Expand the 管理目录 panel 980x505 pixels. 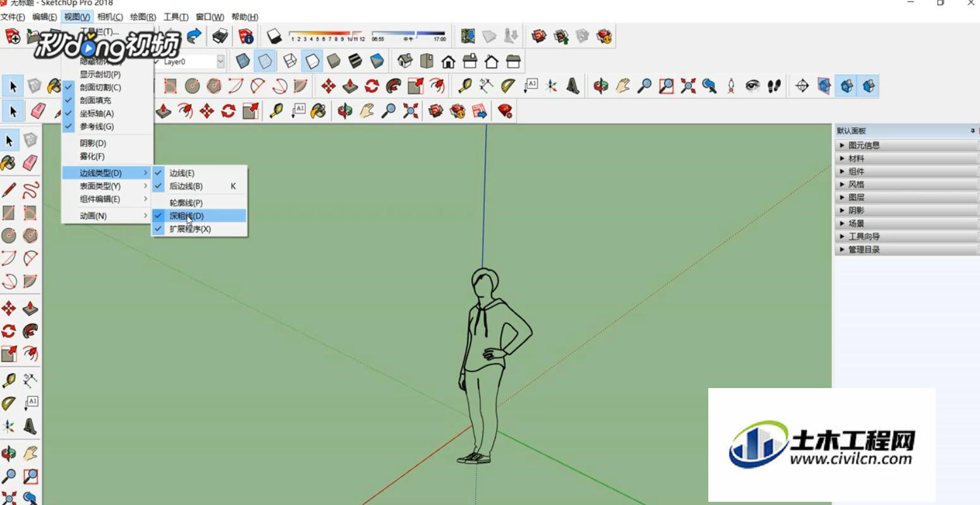tap(907, 250)
